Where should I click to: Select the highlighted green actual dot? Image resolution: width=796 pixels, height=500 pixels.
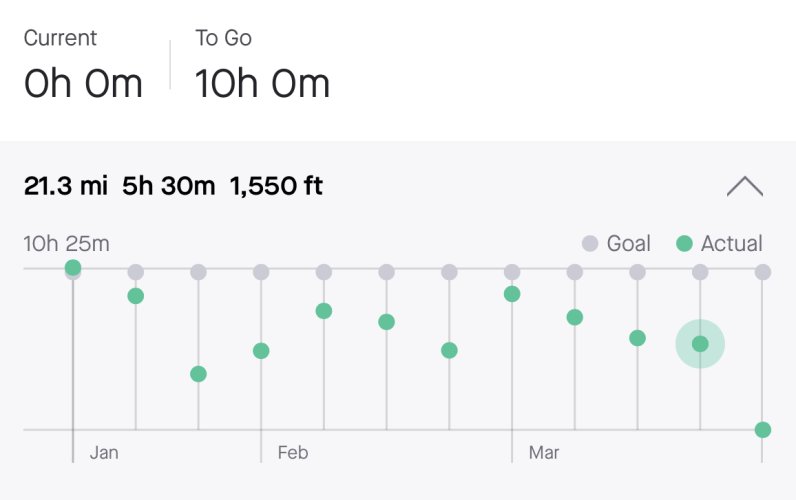(x=700, y=344)
